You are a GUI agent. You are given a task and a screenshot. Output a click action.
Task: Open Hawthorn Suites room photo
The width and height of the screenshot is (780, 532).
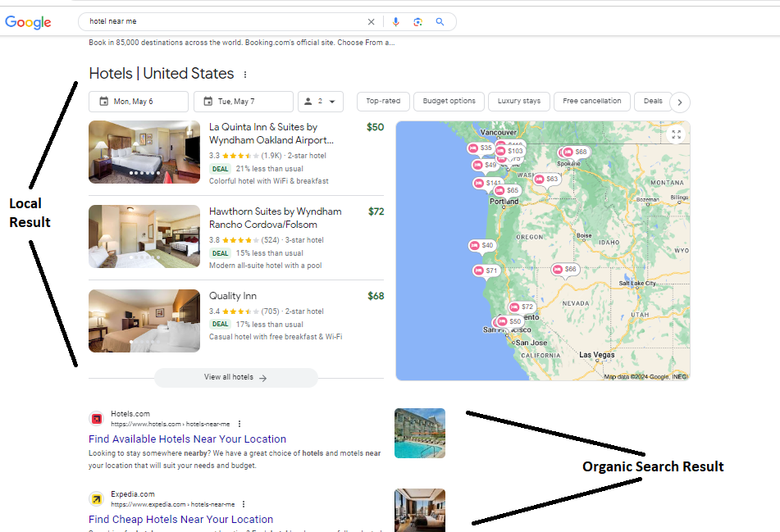coord(144,237)
